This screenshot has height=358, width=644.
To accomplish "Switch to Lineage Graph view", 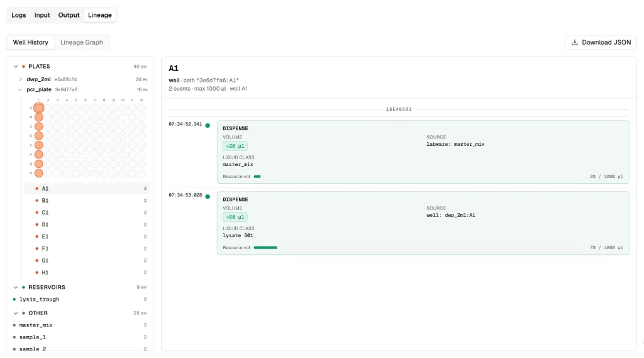I will 81,42.
